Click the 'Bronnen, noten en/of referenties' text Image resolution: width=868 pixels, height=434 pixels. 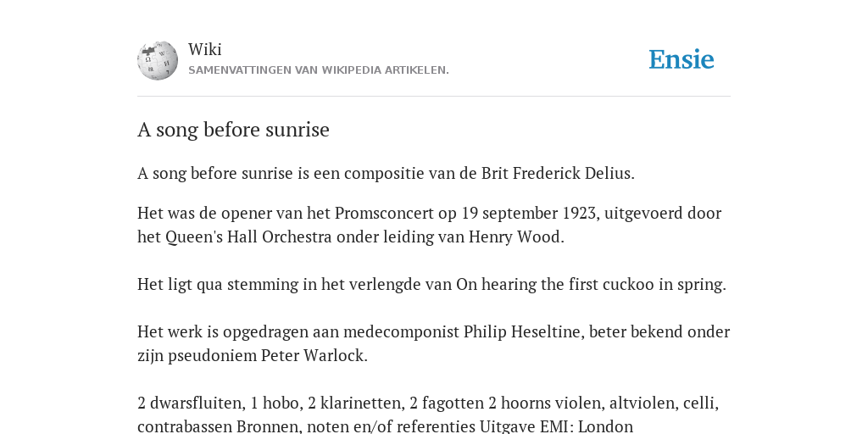(355, 426)
